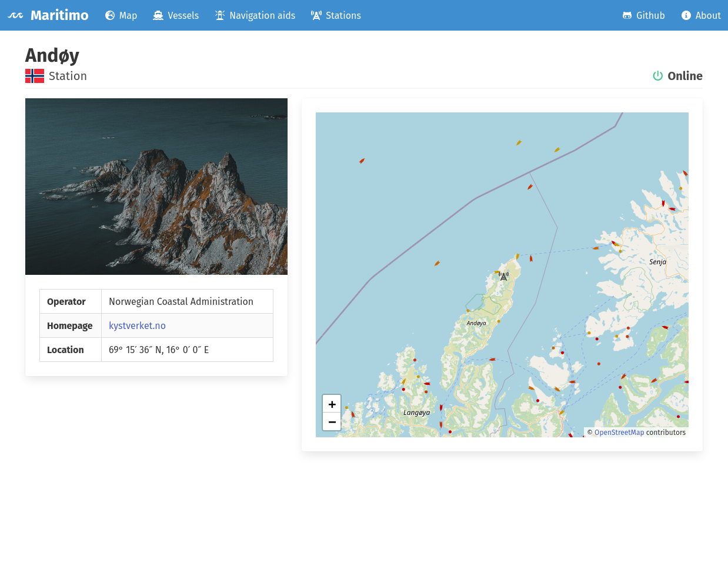Click the green Online power icon

coord(657,75)
